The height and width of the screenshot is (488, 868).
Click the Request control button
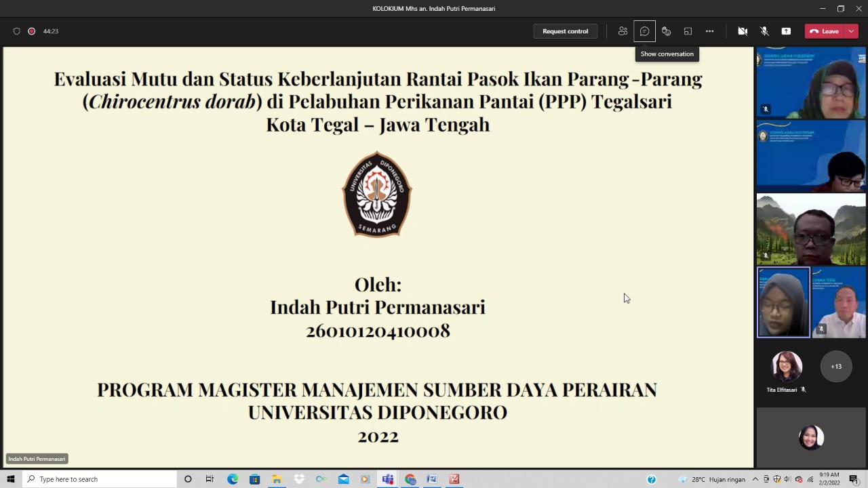tap(565, 31)
